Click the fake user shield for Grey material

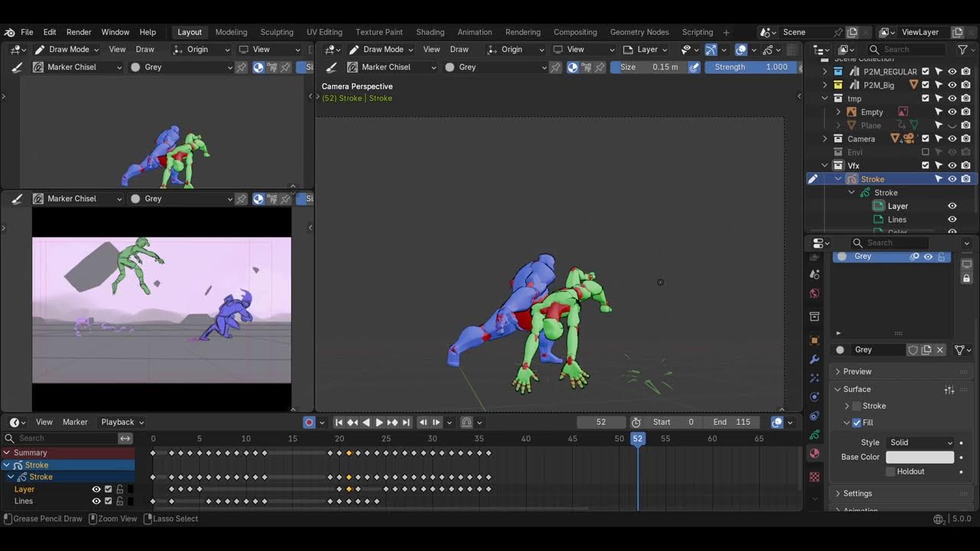tap(913, 350)
